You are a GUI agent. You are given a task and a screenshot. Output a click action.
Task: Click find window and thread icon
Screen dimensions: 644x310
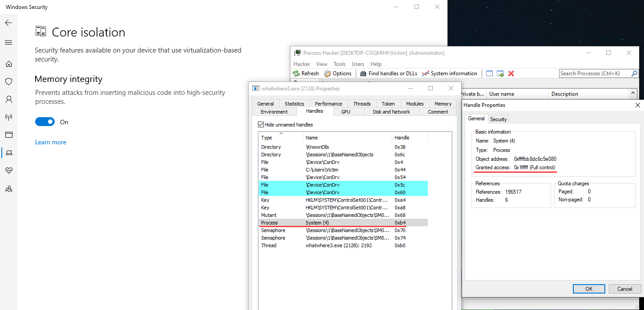(x=500, y=73)
